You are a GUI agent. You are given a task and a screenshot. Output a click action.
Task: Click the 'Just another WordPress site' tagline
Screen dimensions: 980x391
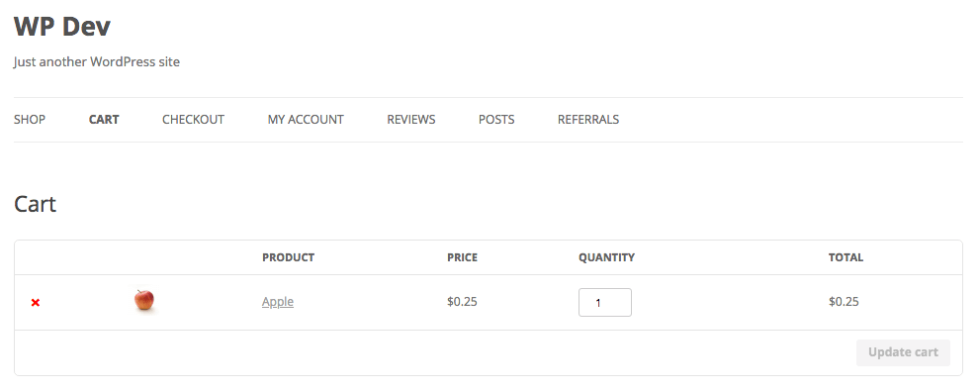click(x=97, y=62)
